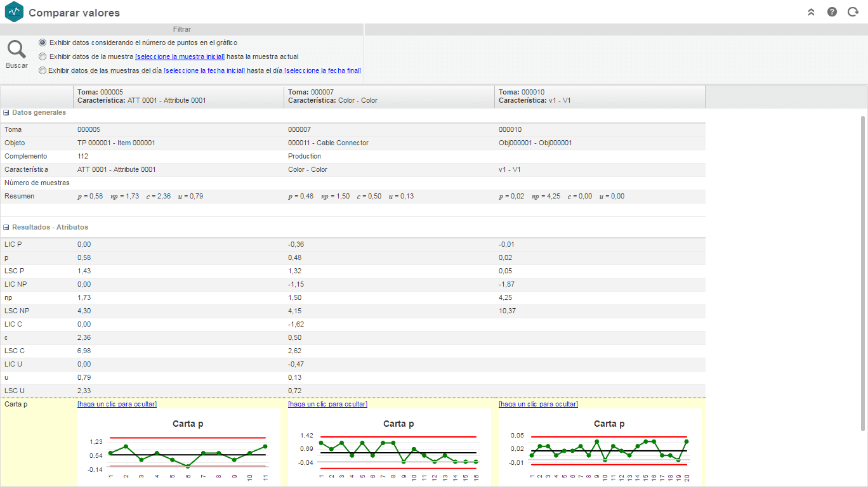Open 'seleccione la fecha inicial' link
868x487 pixels.
point(204,70)
